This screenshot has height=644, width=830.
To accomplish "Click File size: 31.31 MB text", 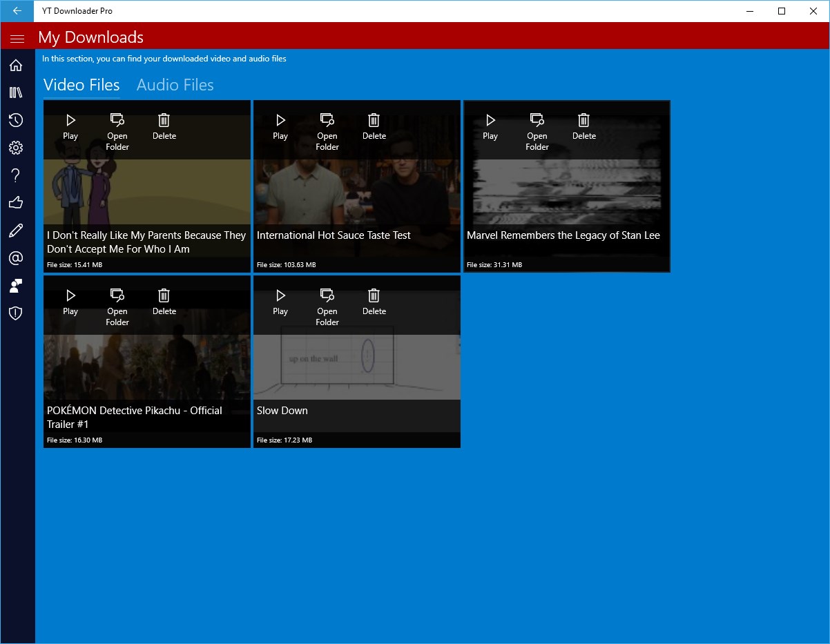I will [x=494, y=265].
